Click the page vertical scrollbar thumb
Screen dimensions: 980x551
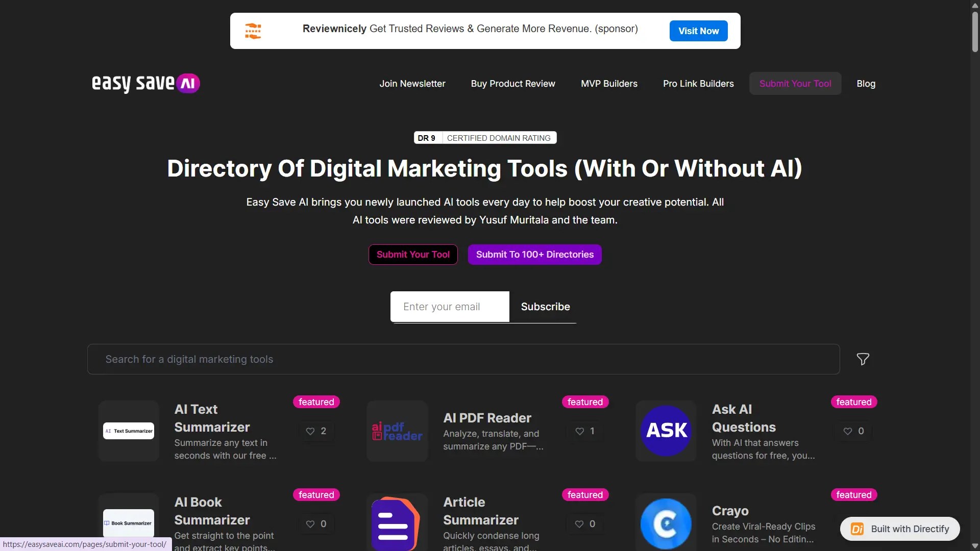pyautogui.click(x=975, y=31)
